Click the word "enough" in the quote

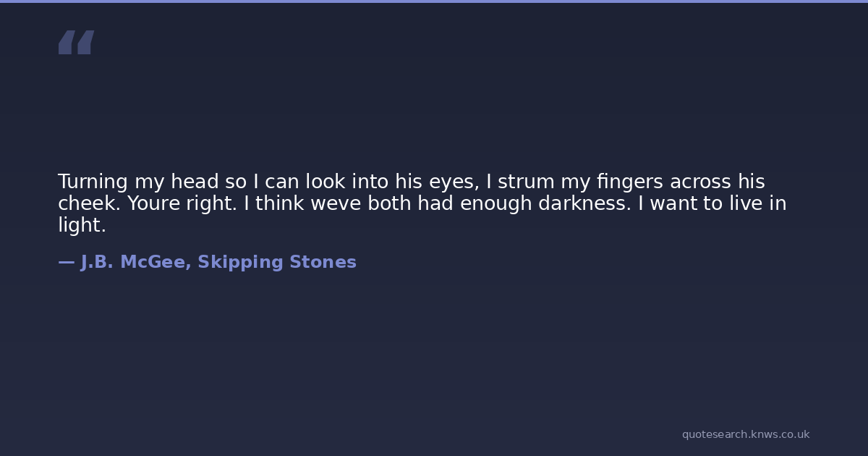pyautogui.click(x=495, y=203)
